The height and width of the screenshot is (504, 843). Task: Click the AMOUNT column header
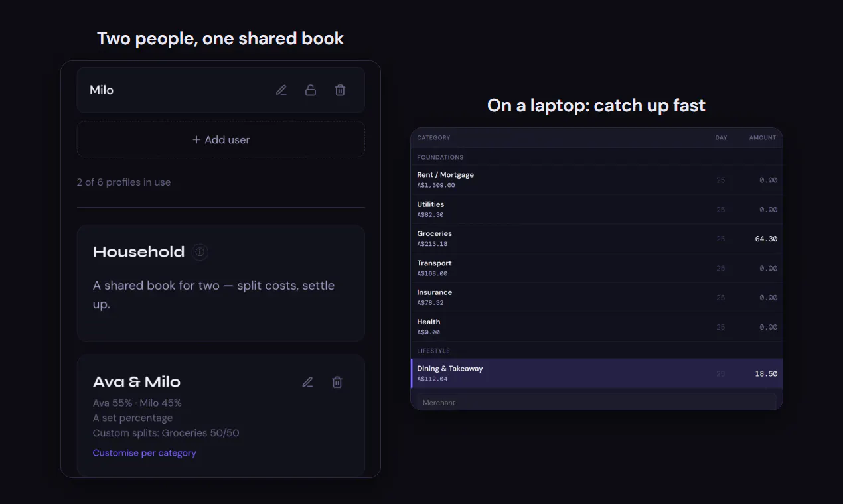tap(763, 138)
